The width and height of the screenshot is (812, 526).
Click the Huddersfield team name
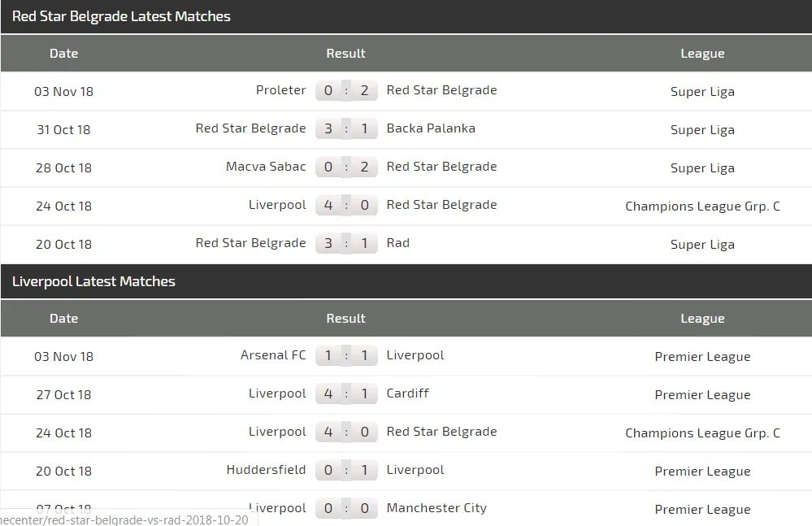coord(266,470)
